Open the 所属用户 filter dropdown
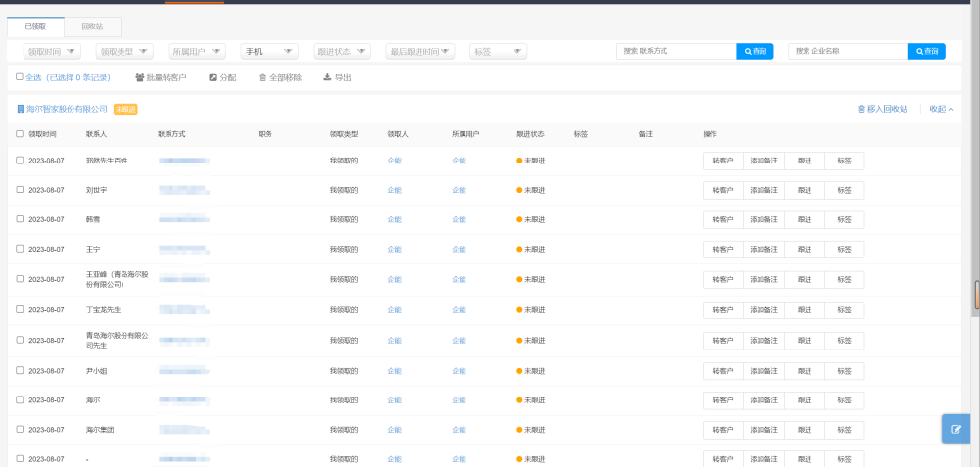 (197, 51)
